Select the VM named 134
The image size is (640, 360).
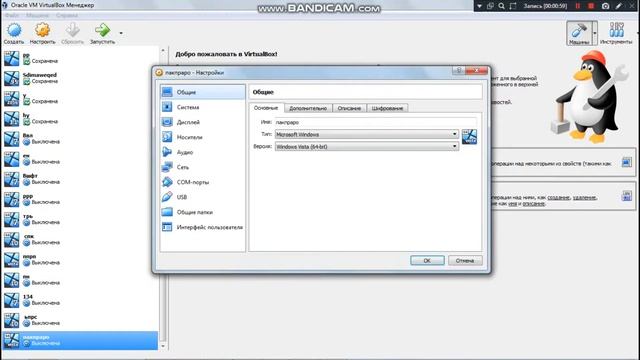[80, 300]
